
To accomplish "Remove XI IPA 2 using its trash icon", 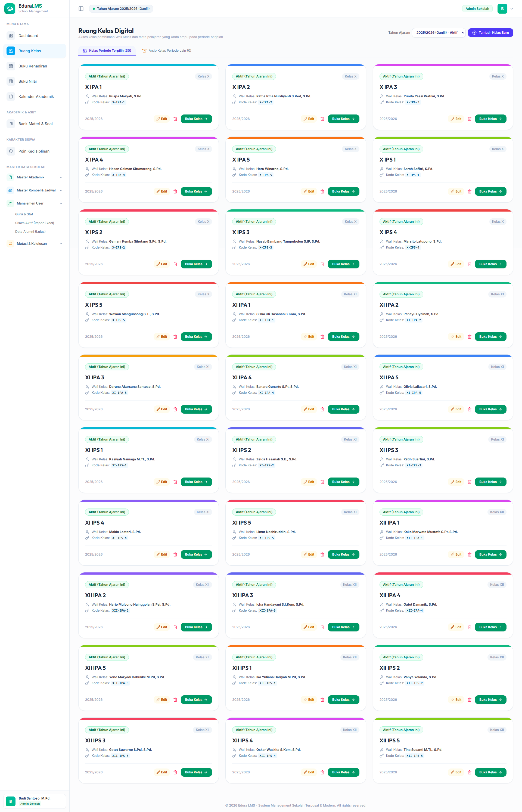I will [x=470, y=337].
